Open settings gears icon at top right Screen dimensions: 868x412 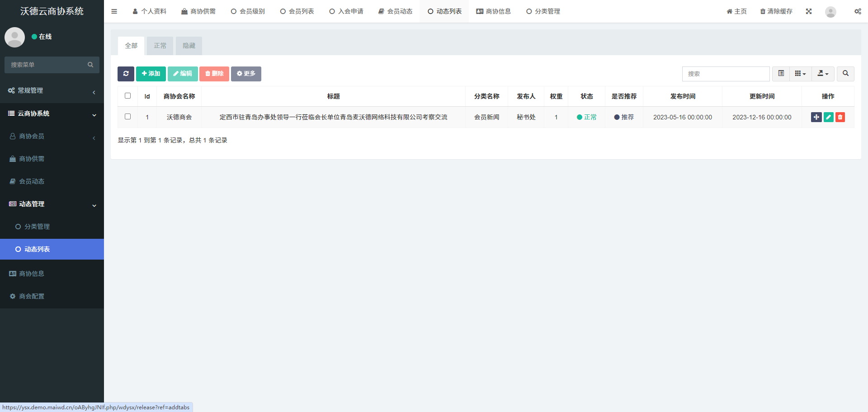point(858,11)
